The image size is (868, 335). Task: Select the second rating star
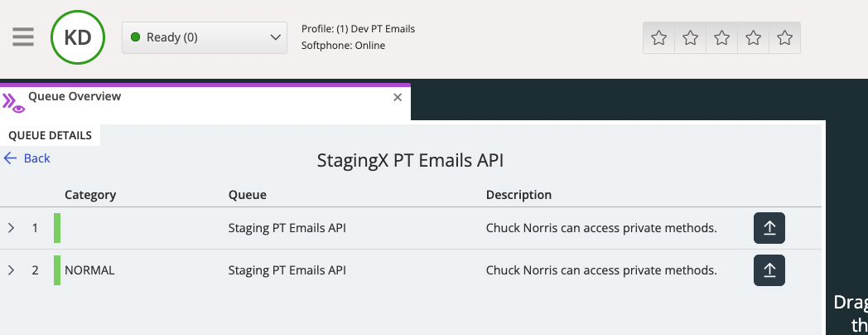(691, 38)
